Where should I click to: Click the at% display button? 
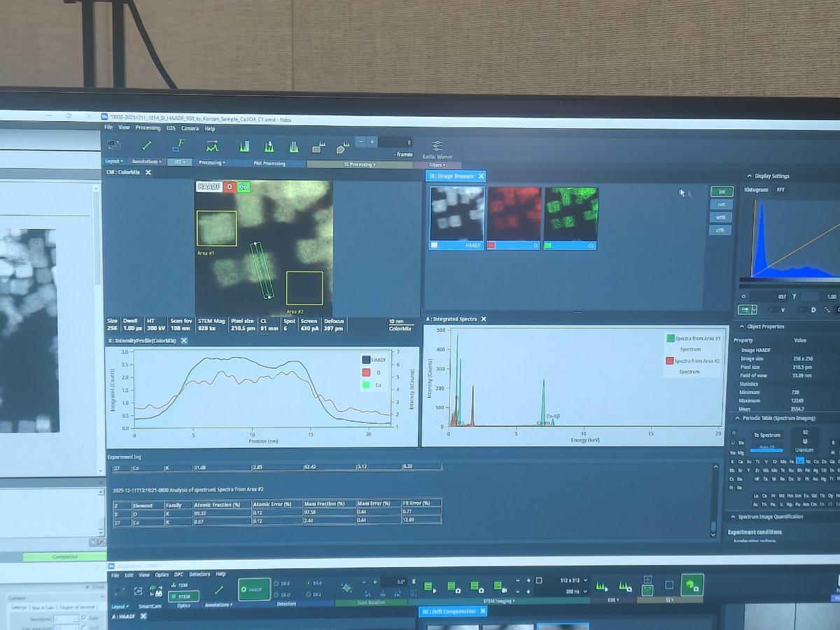[721, 230]
